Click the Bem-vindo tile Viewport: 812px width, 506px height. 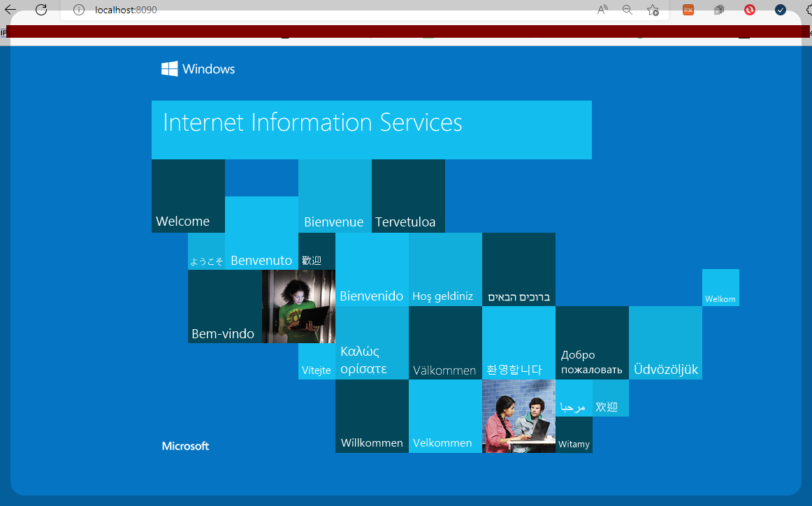click(x=225, y=306)
